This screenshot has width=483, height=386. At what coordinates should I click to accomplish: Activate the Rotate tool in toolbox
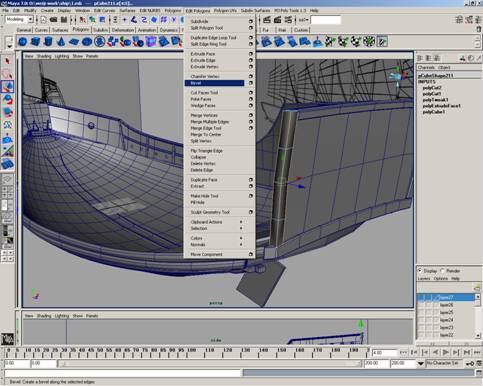pos(7,99)
